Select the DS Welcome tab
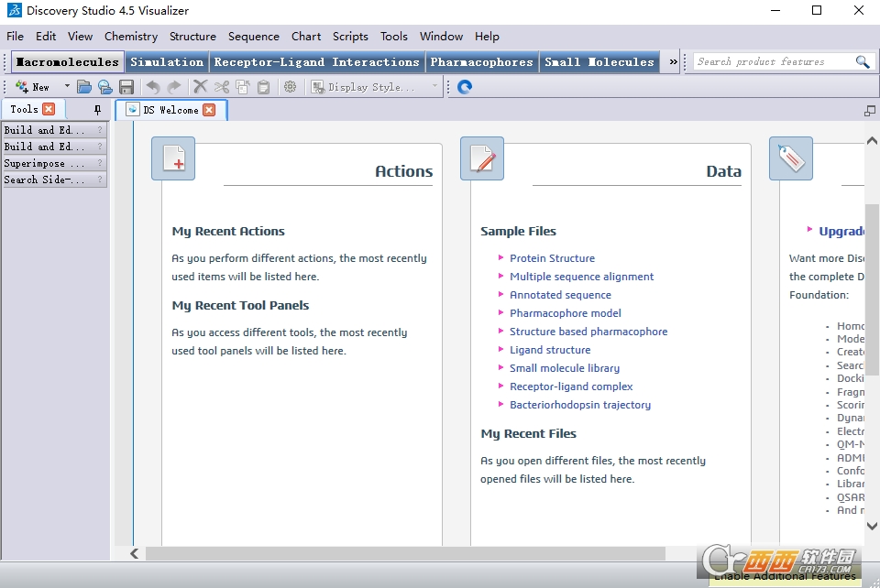The height and width of the screenshot is (588, 880). click(170, 110)
